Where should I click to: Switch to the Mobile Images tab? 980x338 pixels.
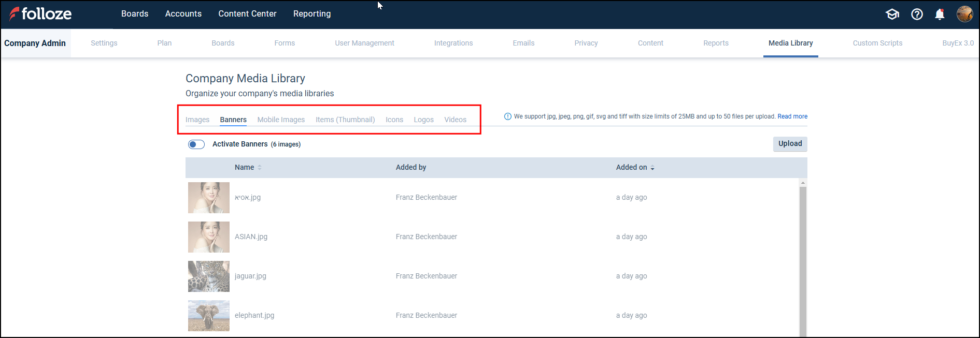pyautogui.click(x=281, y=120)
